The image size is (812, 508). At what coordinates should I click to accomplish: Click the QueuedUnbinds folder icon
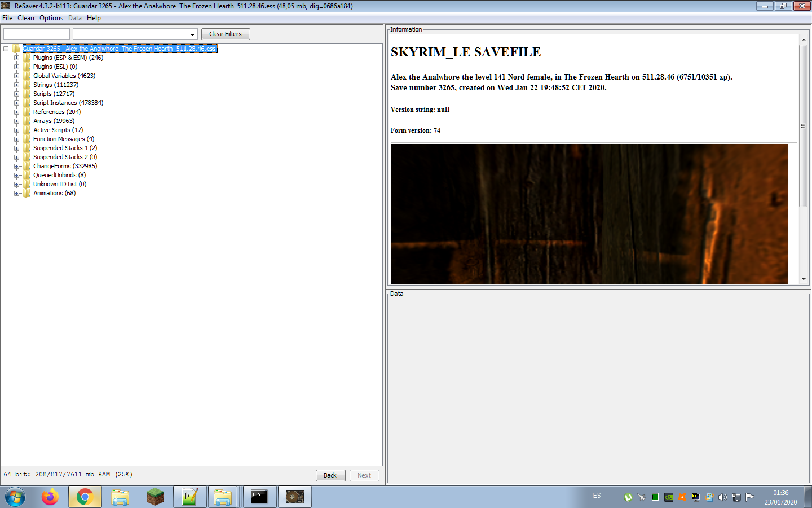[x=27, y=175]
